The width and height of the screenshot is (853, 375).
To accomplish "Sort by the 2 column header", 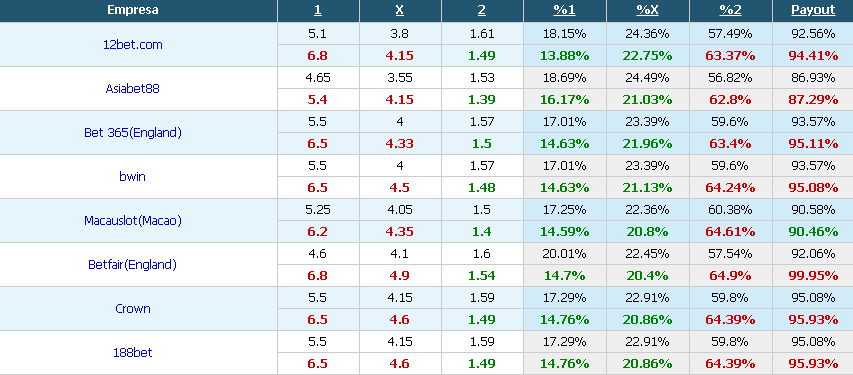I will click(482, 10).
